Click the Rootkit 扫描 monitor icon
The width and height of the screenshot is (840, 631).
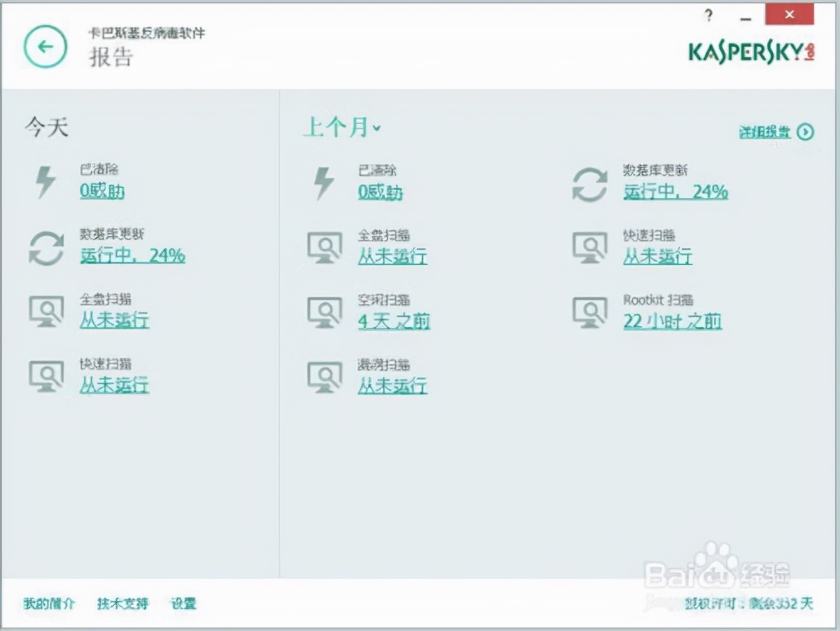click(590, 312)
